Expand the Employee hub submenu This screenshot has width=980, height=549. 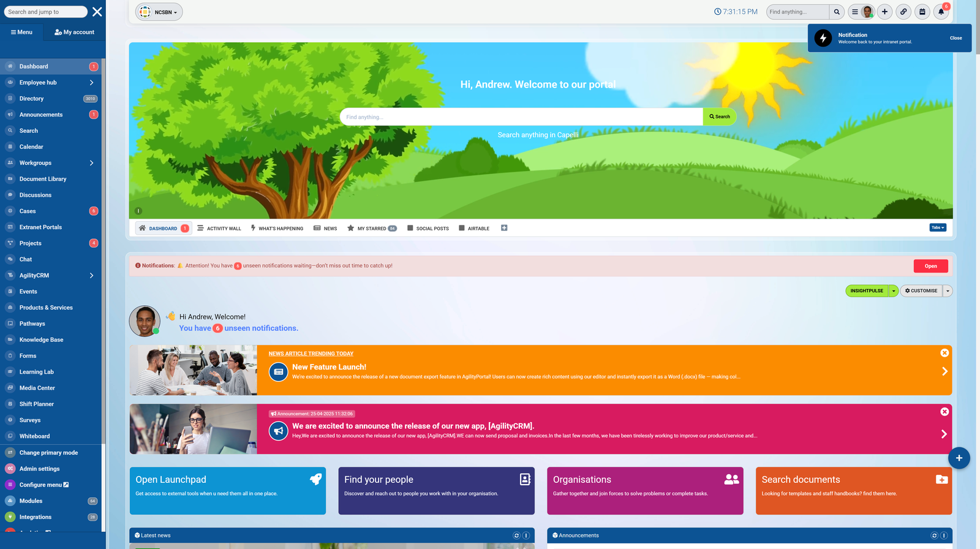click(x=91, y=83)
